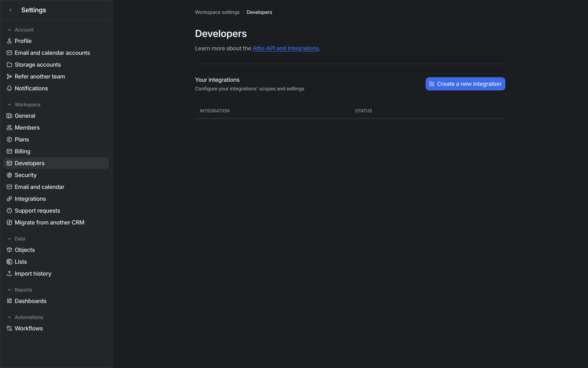The width and height of the screenshot is (588, 368).
Task: Click the Migrate from another CRM icon
Action: 9,222
